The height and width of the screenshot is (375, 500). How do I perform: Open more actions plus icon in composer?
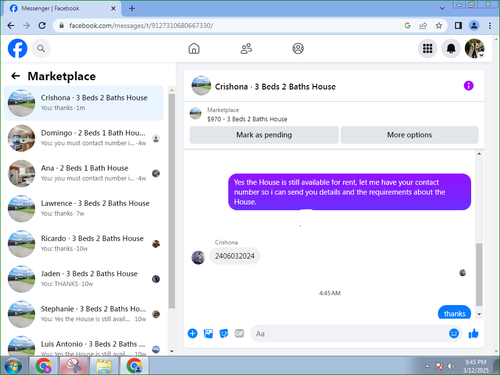(192, 333)
